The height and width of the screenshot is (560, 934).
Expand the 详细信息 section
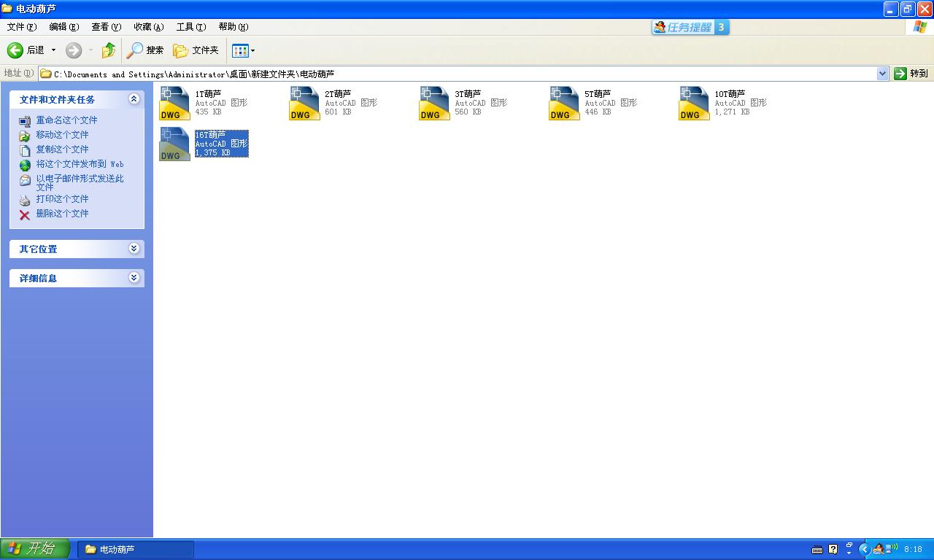click(134, 278)
